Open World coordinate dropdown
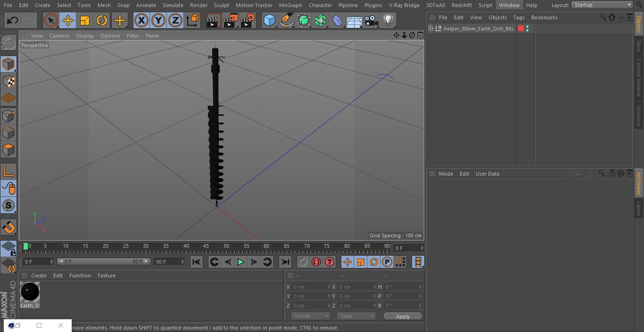The width and height of the screenshot is (644, 332). click(x=310, y=316)
